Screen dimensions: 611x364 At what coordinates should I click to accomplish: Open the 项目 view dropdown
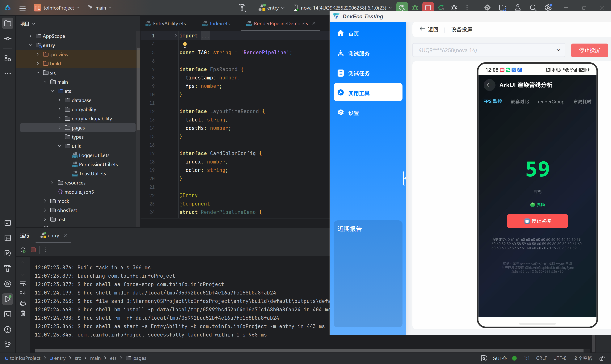(x=28, y=23)
